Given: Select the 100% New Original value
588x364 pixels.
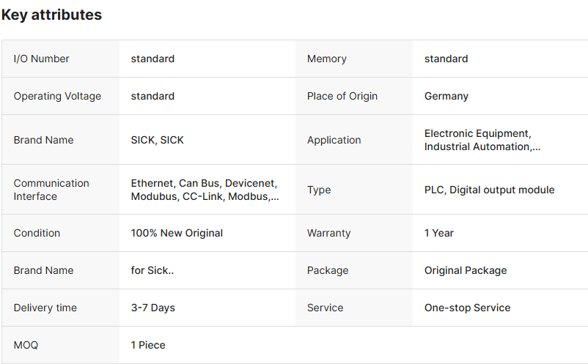Looking at the screenshot, I should [x=177, y=233].
